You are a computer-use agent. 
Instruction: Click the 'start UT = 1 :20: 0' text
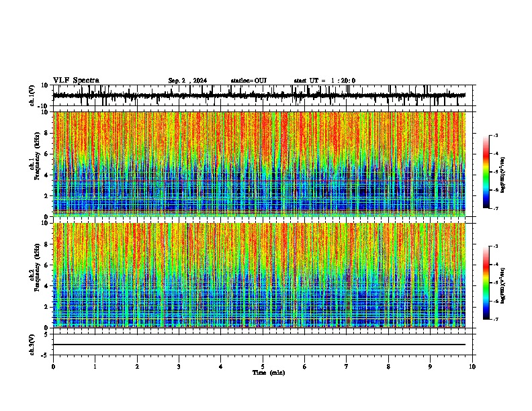coord(324,81)
